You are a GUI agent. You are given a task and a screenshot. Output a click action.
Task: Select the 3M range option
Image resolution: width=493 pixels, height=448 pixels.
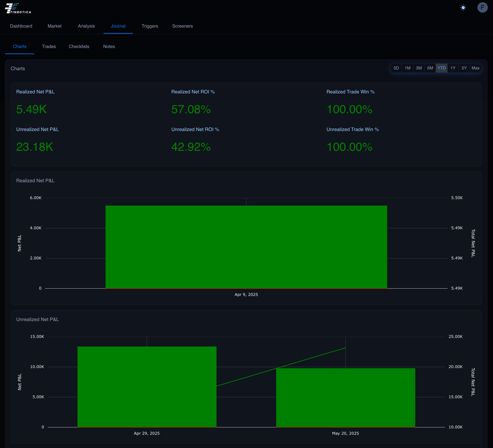(x=419, y=68)
